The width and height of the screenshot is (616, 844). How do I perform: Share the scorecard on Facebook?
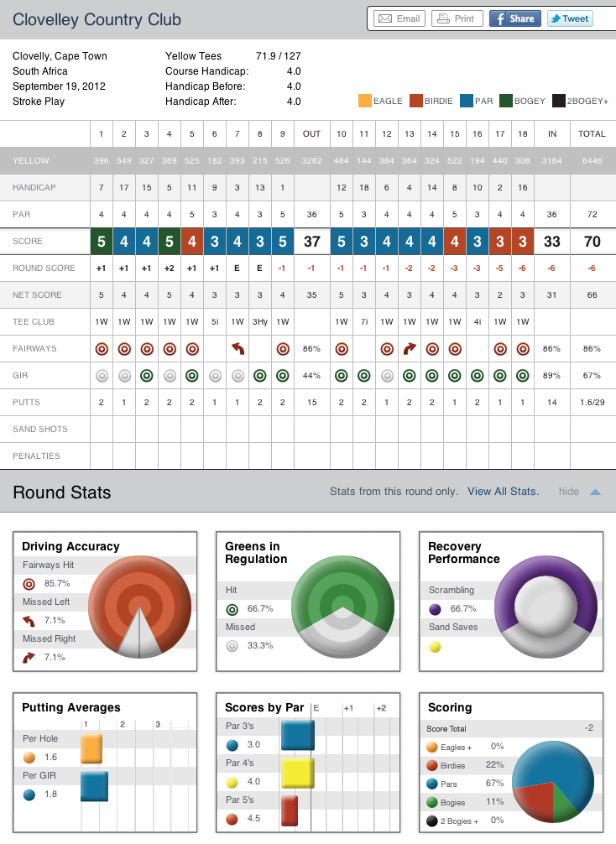(514, 18)
